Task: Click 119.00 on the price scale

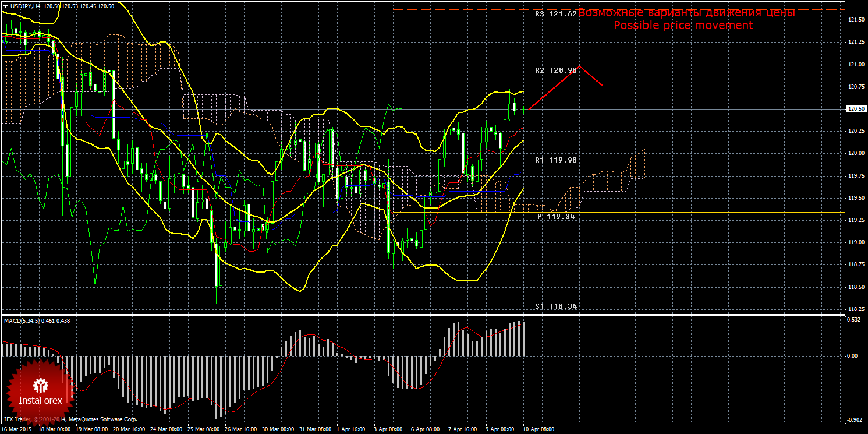Action: pyautogui.click(x=856, y=242)
